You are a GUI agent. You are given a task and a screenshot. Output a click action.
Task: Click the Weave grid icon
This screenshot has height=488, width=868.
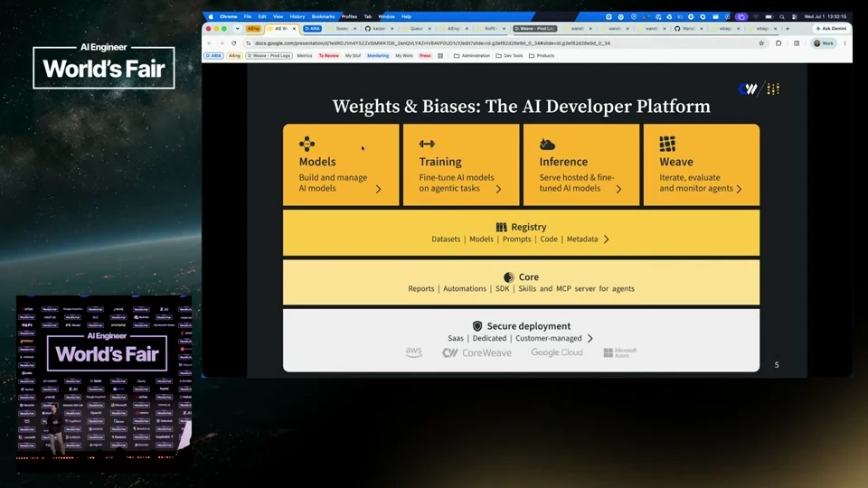pos(667,144)
